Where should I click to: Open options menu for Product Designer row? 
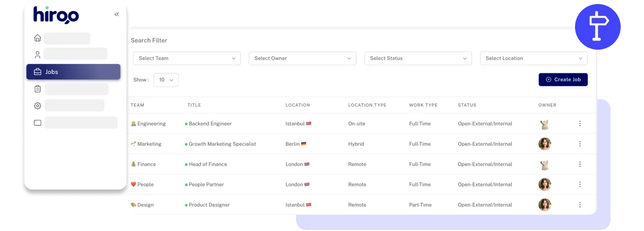tap(580, 205)
